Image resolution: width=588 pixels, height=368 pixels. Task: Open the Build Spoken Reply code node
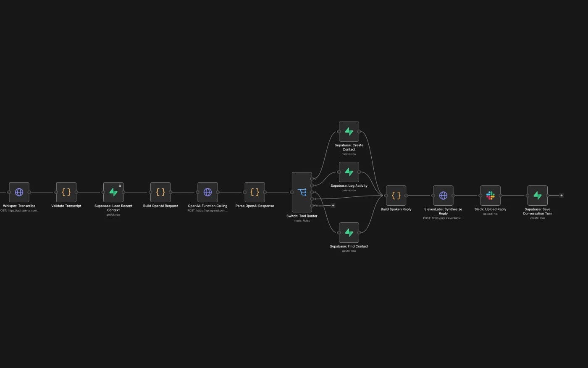[x=396, y=196]
